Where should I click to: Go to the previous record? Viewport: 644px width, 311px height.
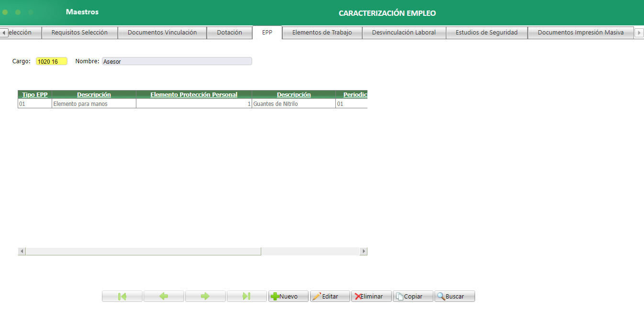point(164,296)
